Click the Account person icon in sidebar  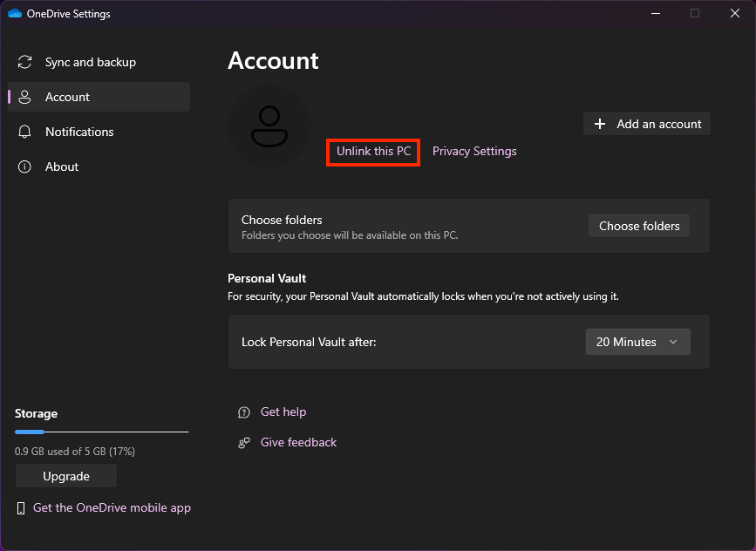(x=24, y=97)
